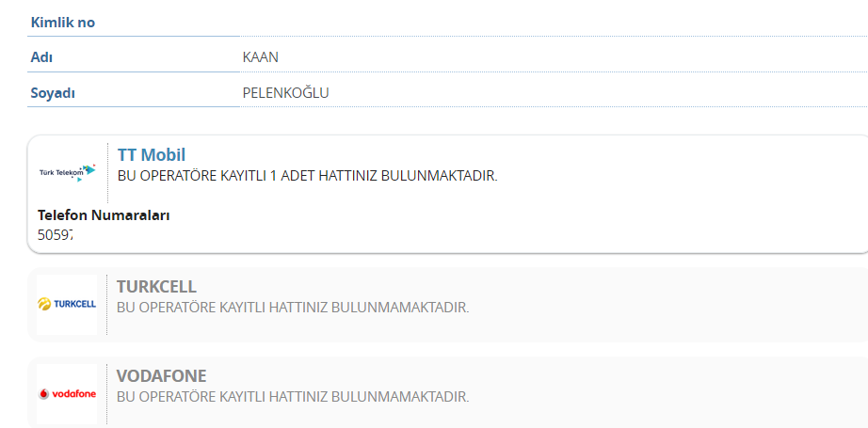Expand the Turkcell operator card
Screen dimensions: 868x428
(x=448, y=305)
